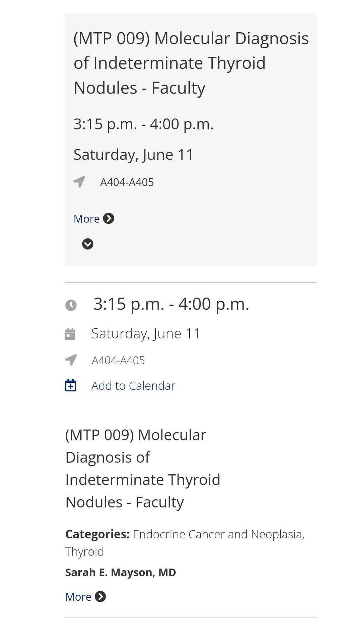Image resolution: width=340 pixels, height=644 pixels.
Task: Expand the gray card with the circled down chevron
Action: click(x=88, y=244)
